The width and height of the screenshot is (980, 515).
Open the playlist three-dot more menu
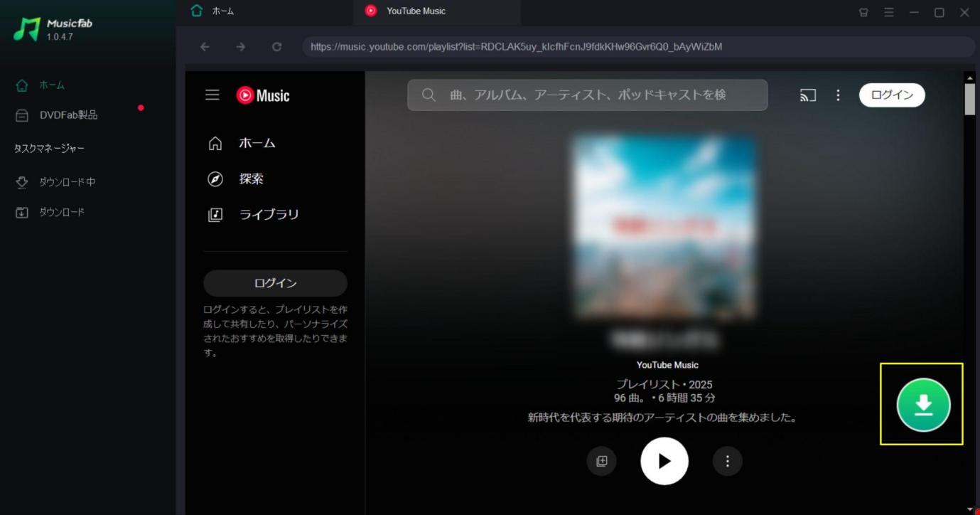pyautogui.click(x=728, y=461)
